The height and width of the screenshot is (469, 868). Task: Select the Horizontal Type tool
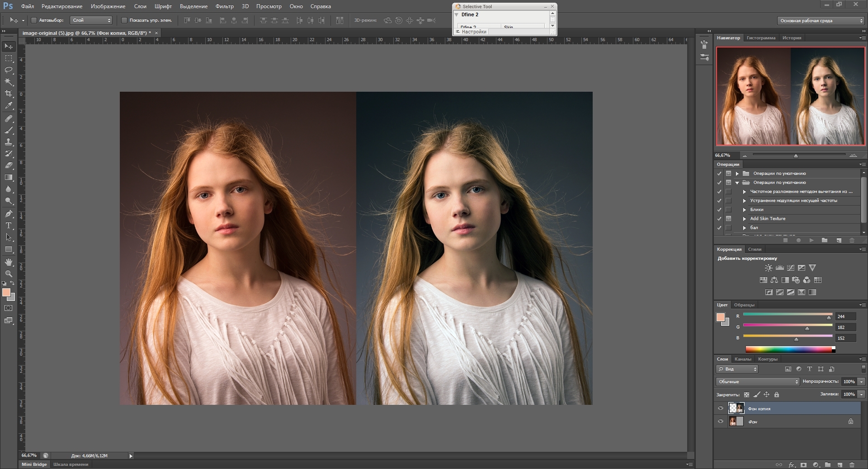(9, 225)
